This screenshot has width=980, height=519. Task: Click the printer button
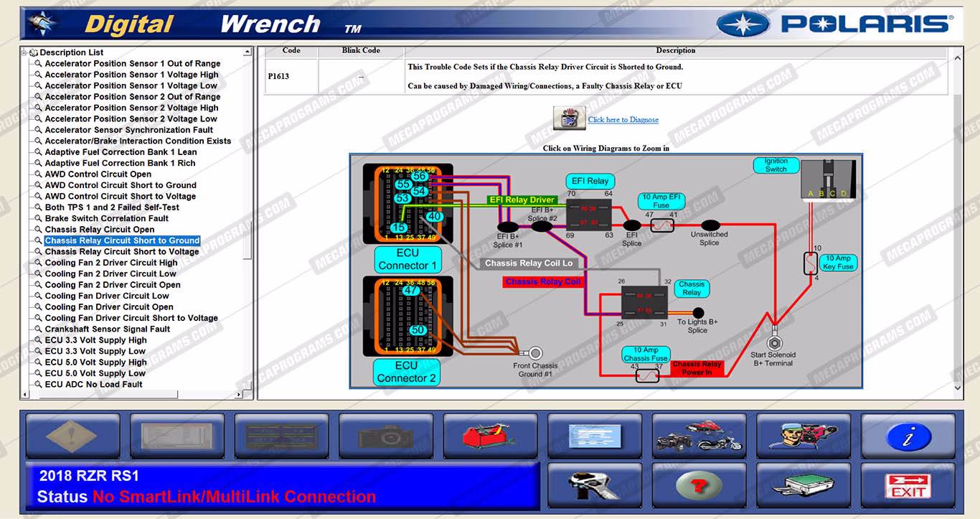[x=804, y=486]
